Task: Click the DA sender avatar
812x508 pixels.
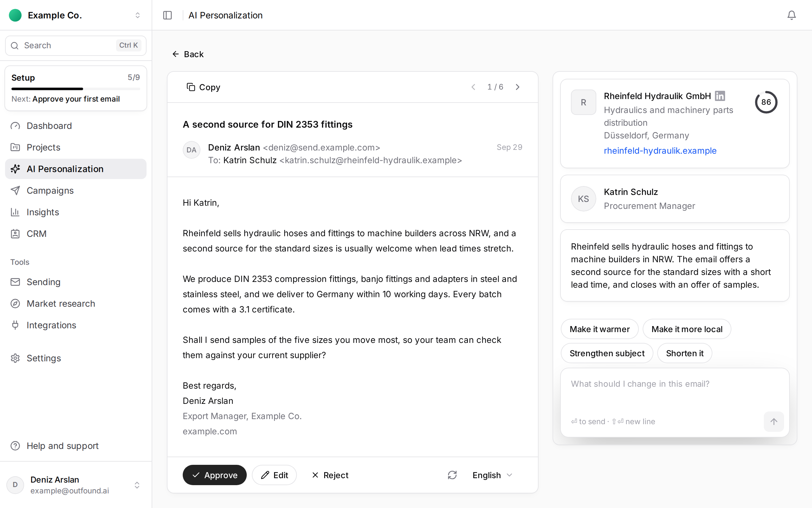Action: pyautogui.click(x=191, y=150)
